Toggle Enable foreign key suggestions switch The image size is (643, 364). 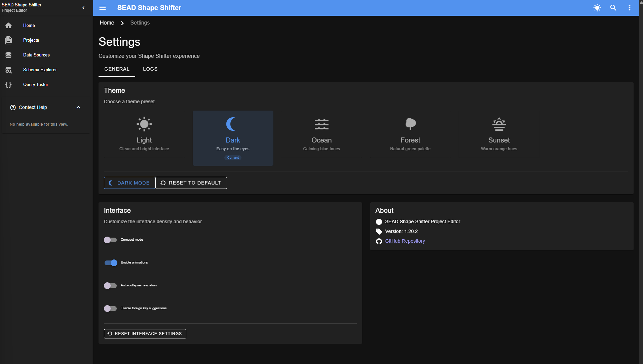coord(110,309)
